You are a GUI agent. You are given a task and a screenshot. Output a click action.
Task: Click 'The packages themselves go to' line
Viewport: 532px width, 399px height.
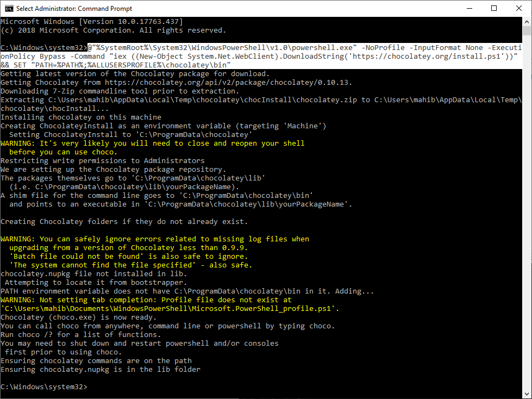[x=133, y=178]
